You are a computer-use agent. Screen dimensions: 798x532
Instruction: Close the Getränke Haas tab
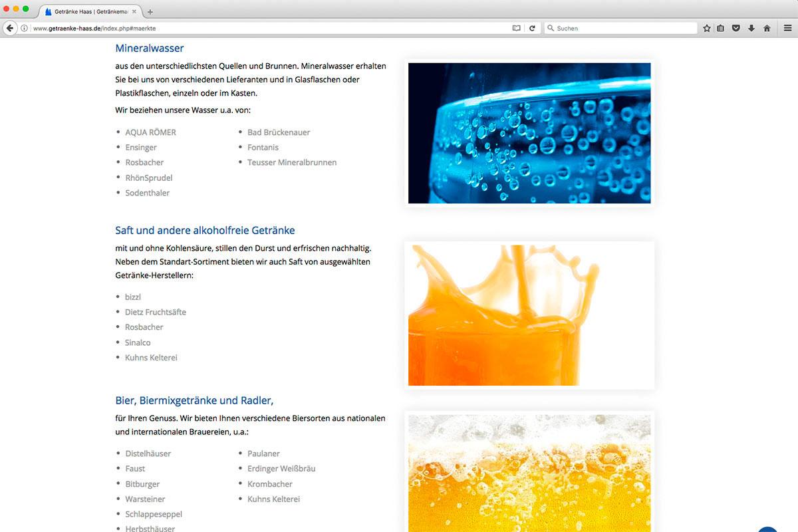(134, 11)
